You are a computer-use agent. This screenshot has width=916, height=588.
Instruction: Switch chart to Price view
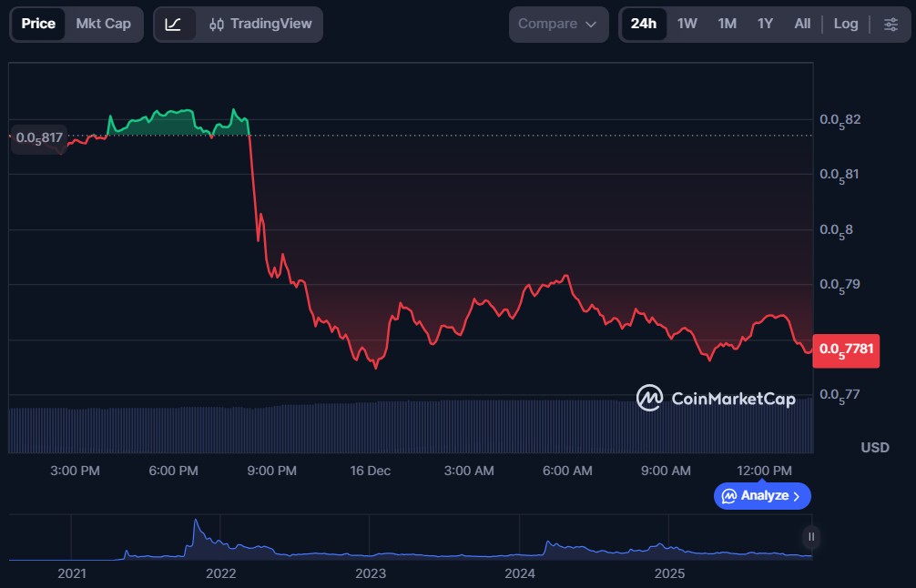coord(38,24)
